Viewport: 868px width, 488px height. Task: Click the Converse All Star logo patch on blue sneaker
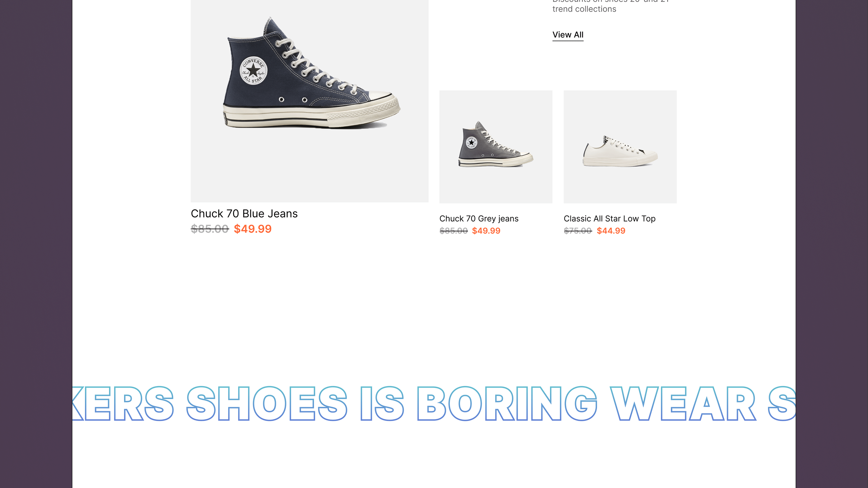(x=253, y=71)
